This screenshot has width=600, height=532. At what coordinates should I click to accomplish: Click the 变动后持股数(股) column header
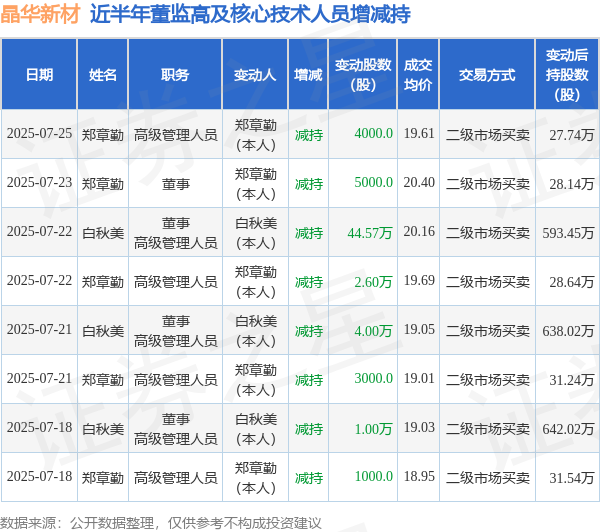[567, 75]
